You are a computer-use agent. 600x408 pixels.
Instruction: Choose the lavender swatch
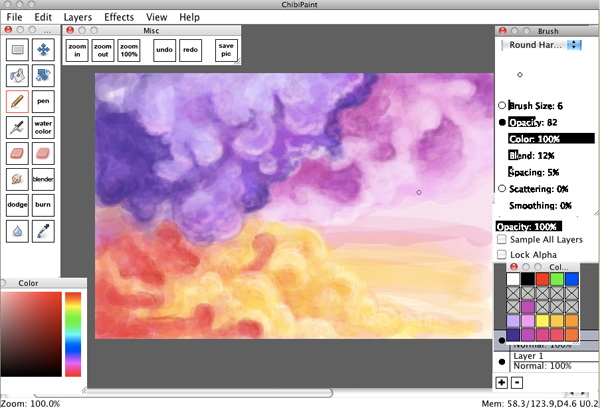[513, 321]
